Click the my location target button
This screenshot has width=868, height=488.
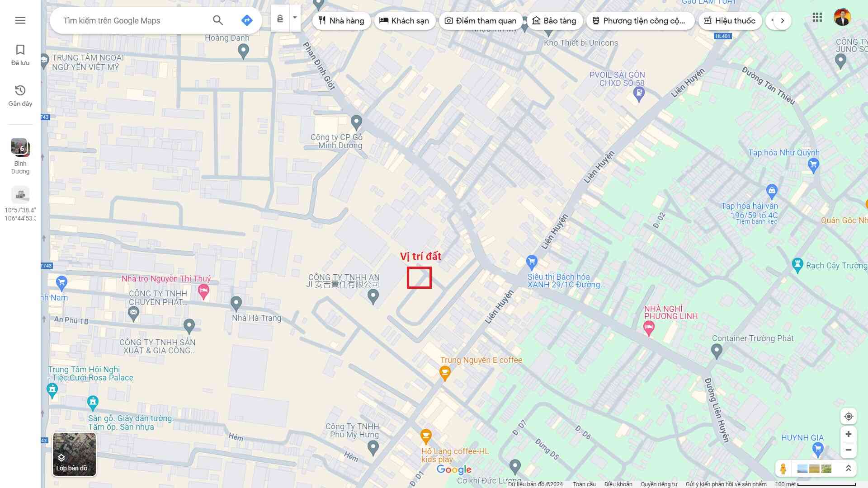tap(848, 417)
